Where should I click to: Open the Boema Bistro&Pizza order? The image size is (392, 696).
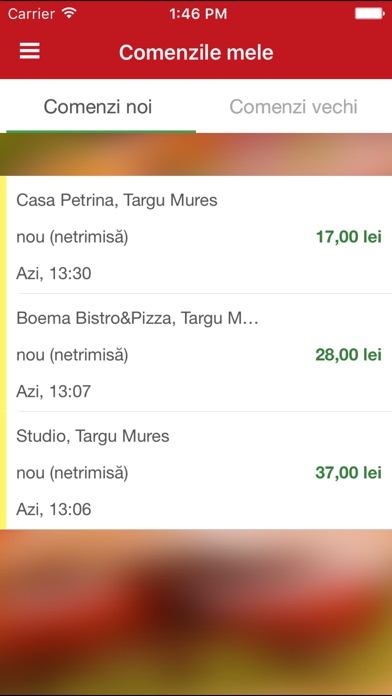tap(199, 352)
